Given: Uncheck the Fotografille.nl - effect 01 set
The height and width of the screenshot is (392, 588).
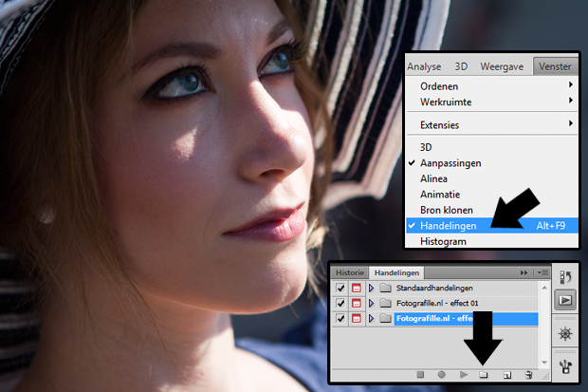Looking at the screenshot, I should click(340, 304).
